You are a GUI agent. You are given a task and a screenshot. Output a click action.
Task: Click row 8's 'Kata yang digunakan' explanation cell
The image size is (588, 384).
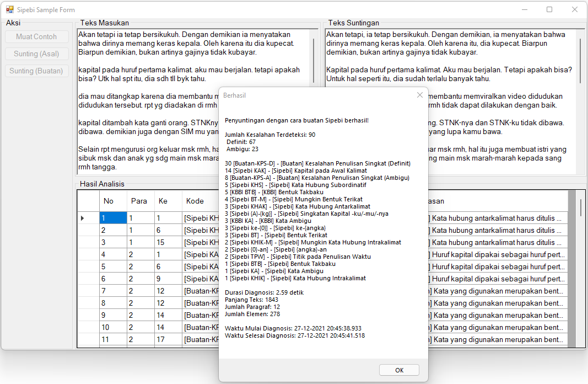[498, 303]
